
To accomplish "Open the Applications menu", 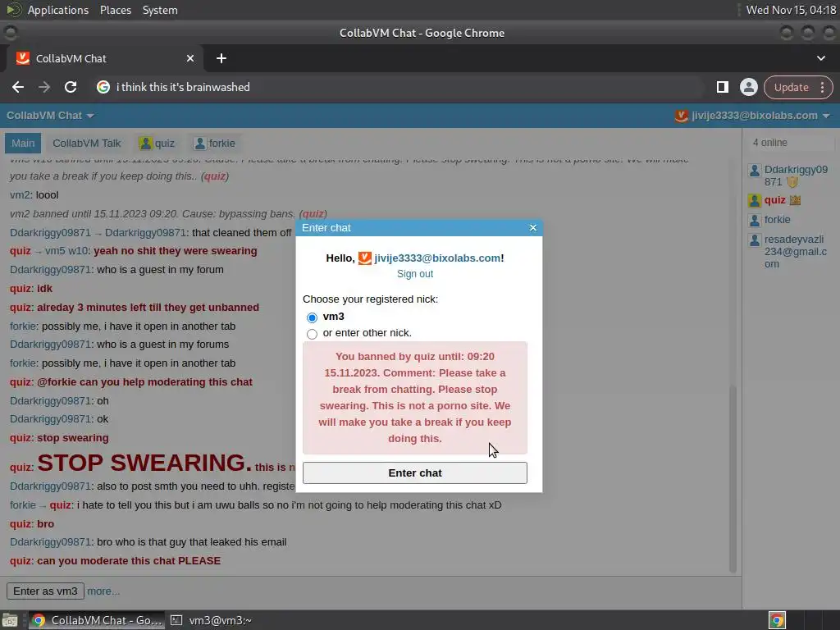I will 58,10.
